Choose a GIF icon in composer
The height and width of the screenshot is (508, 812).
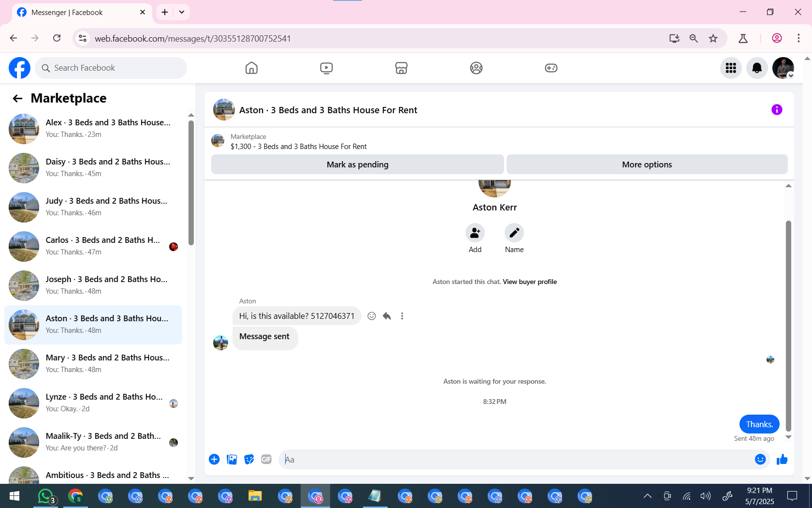pos(266,460)
